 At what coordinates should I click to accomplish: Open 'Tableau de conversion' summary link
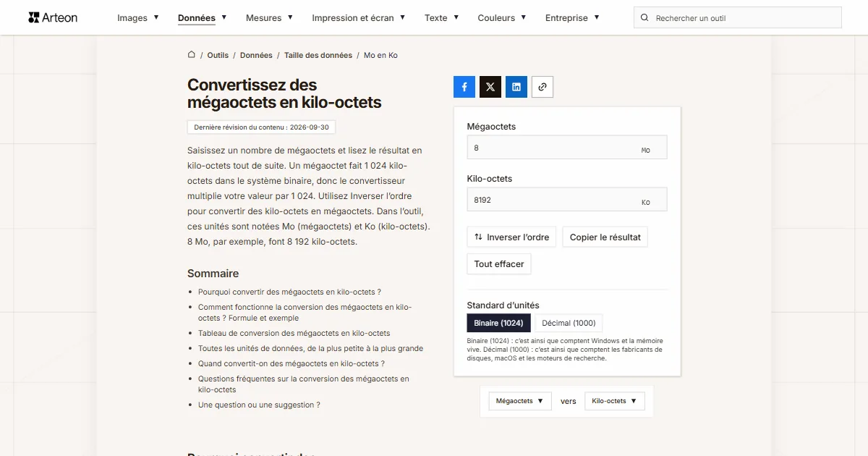pos(294,334)
